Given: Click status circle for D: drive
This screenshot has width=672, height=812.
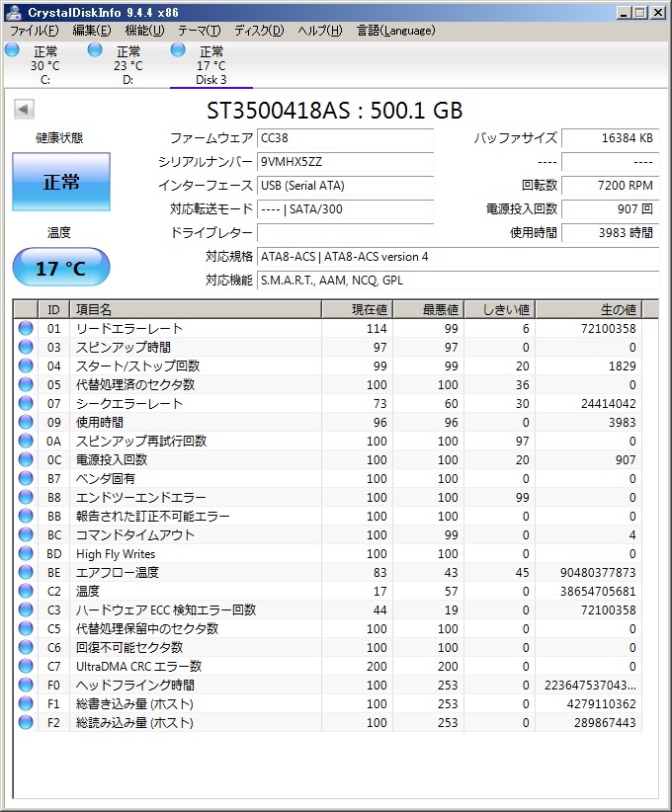Looking at the screenshot, I should pyautogui.click(x=95, y=49).
